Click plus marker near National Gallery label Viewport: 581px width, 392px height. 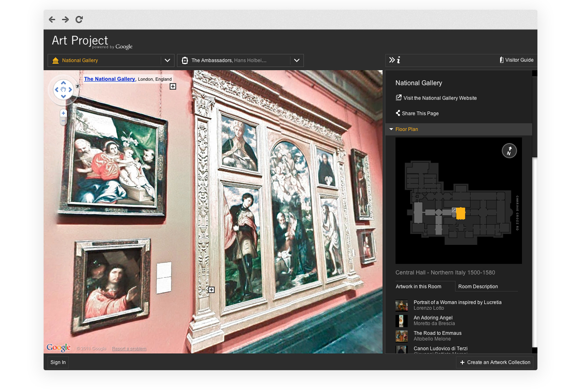[173, 86]
